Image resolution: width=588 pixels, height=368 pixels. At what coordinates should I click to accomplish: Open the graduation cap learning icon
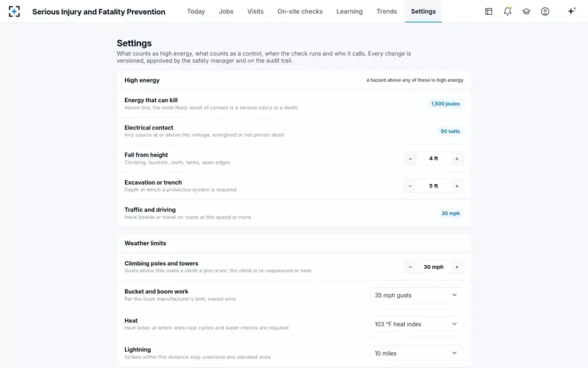click(x=526, y=11)
